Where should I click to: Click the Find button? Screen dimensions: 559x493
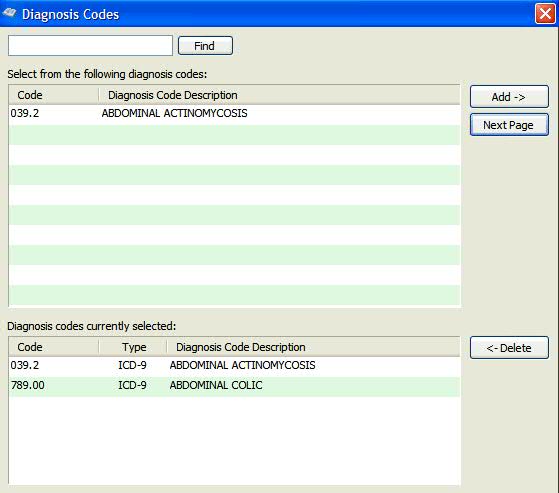click(205, 46)
